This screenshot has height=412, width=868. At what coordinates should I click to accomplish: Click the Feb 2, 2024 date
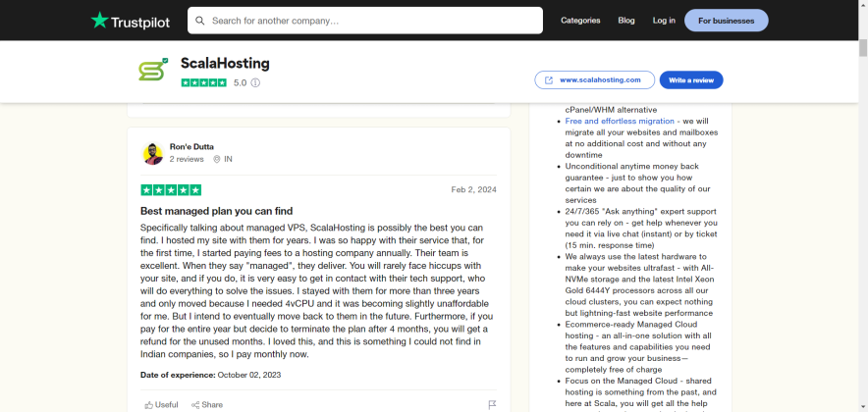474,189
